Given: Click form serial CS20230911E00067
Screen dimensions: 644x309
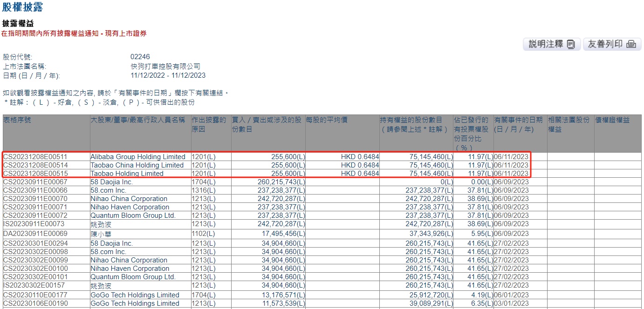Looking at the screenshot, I should pos(35,182).
